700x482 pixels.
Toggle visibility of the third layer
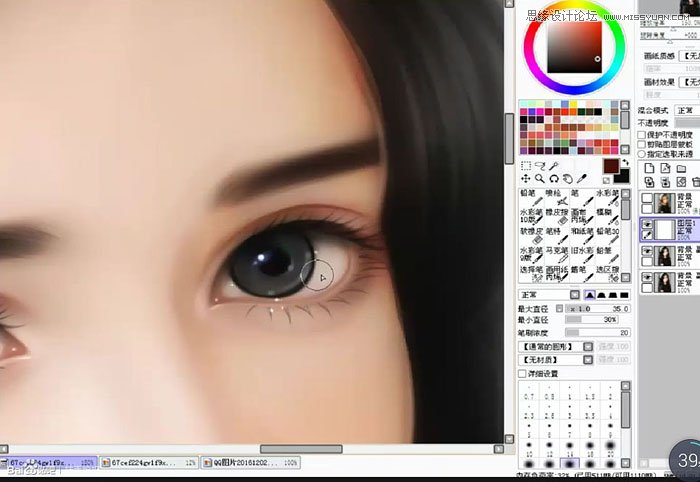coord(647,251)
